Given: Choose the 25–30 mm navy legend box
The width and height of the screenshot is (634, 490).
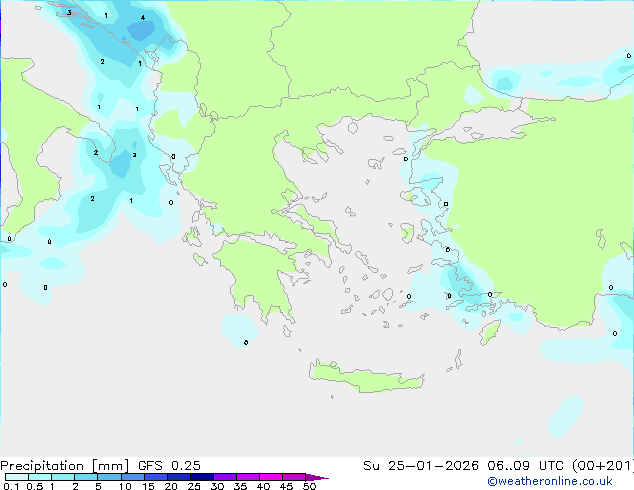Looking at the screenshot, I should point(201,477).
